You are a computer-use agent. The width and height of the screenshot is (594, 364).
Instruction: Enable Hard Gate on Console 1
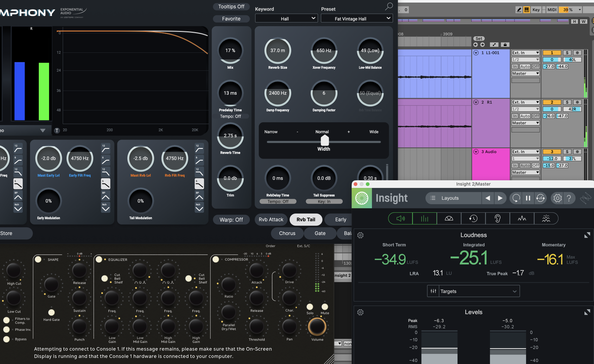(51, 312)
